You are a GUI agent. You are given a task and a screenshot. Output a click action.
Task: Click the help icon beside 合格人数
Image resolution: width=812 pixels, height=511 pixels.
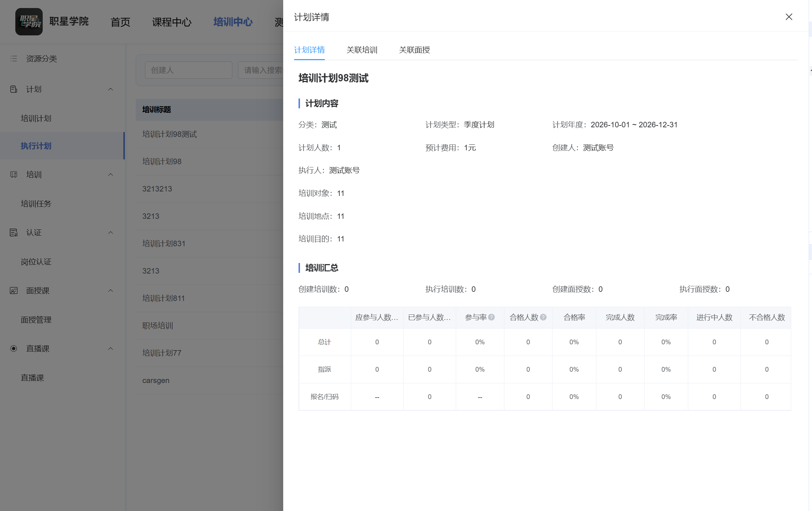pos(543,317)
